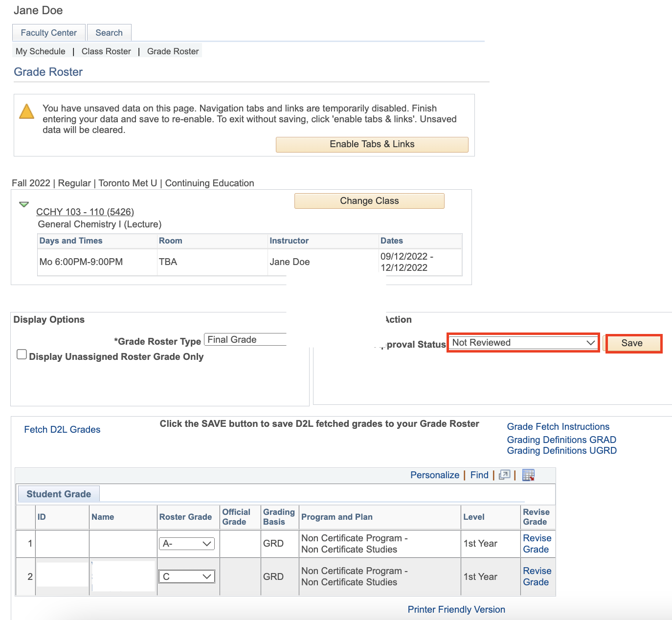Collapse the green triangle beside CCHY 103

24,204
